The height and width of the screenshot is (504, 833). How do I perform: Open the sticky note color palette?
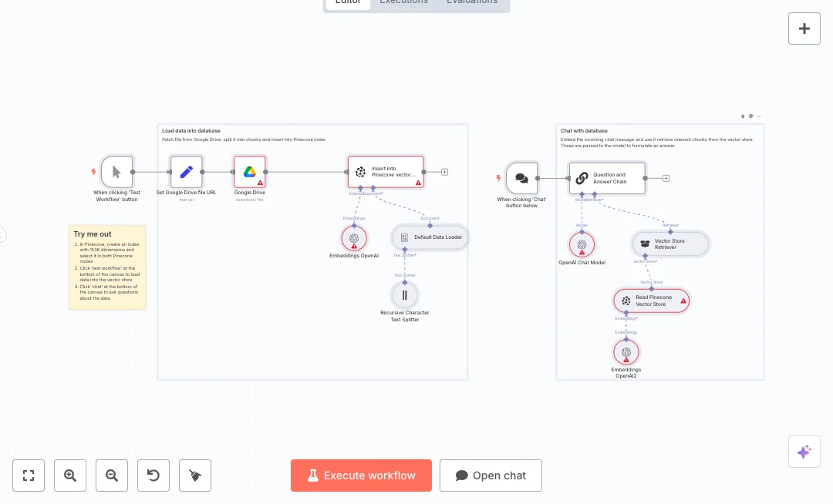click(x=751, y=116)
